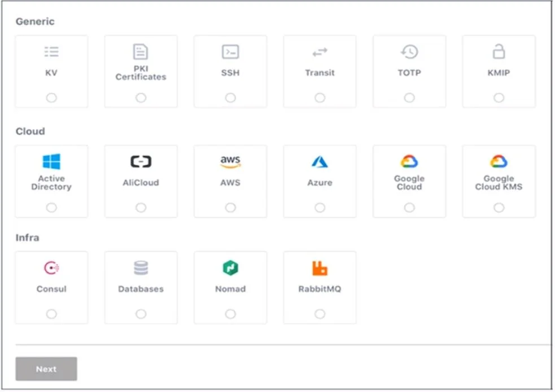Image resolution: width=555 pixels, height=392 pixels.
Task: Click the KMIP label text
Action: [499, 73]
